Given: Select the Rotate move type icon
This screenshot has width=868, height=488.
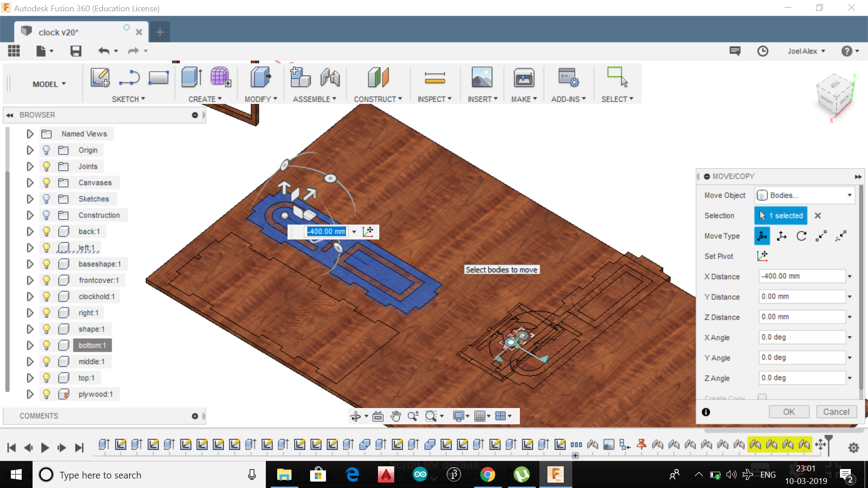Looking at the screenshot, I should [x=802, y=236].
